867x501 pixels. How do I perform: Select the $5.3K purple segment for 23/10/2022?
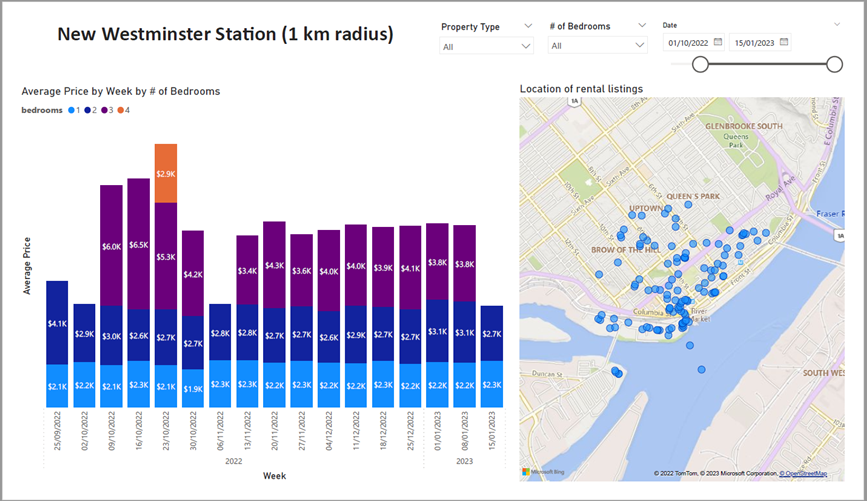(166, 256)
